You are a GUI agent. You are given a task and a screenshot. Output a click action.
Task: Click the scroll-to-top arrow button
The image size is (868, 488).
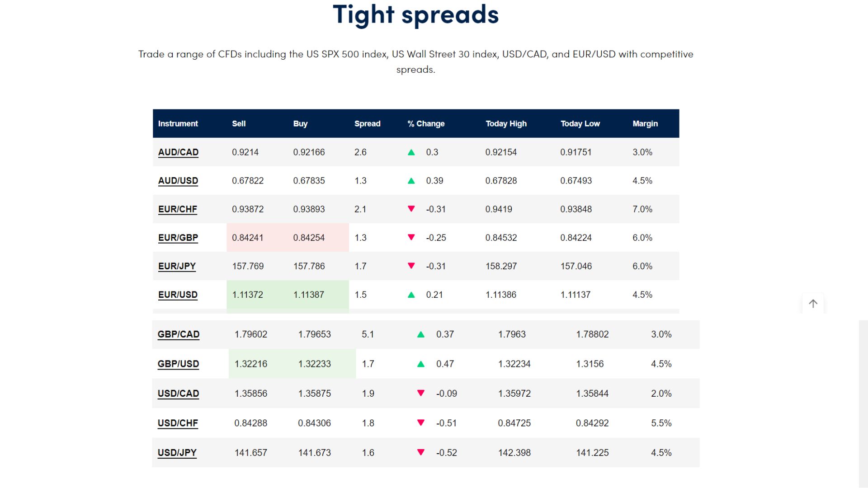(x=813, y=304)
